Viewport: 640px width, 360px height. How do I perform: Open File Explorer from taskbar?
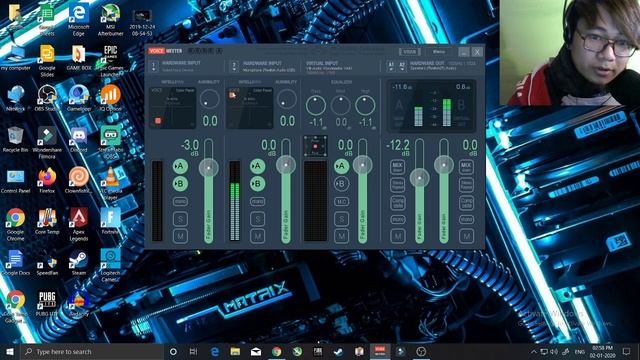pyautogui.click(x=235, y=351)
